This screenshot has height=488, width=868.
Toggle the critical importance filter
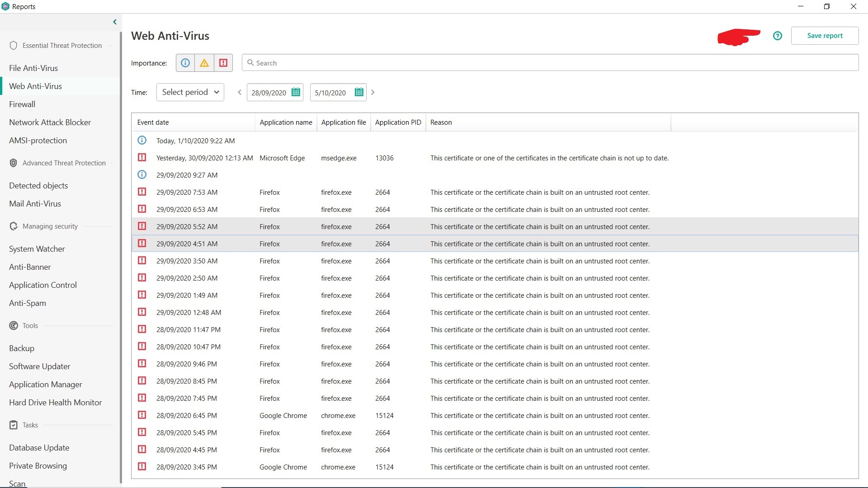[223, 63]
